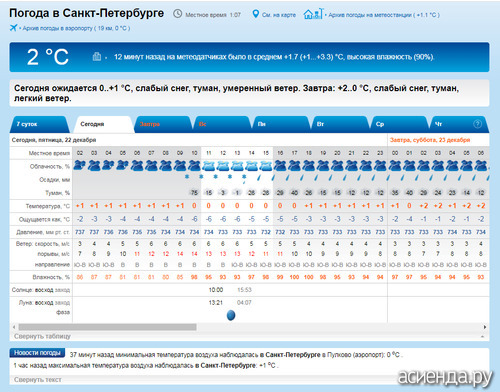The image size is (500, 392).
Task: Click the Температура, °C row label
Action: (x=48, y=206)
